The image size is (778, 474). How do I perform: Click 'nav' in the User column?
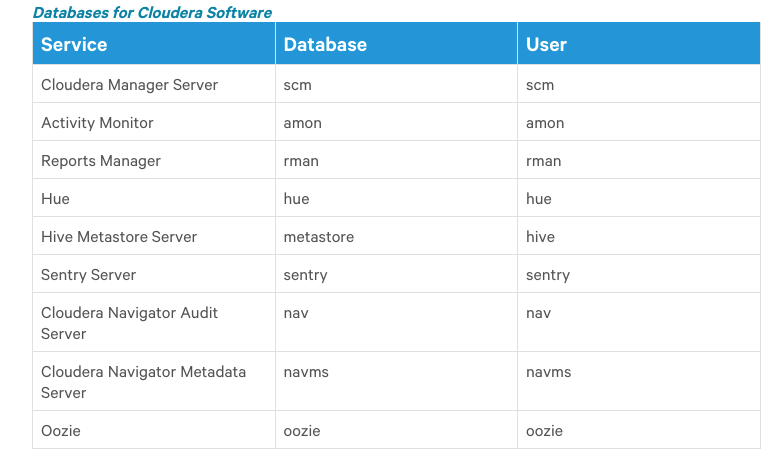coord(538,313)
